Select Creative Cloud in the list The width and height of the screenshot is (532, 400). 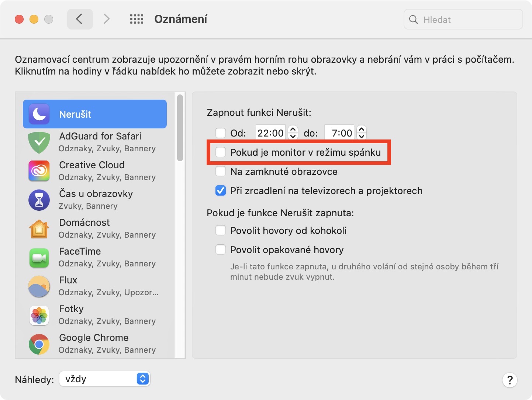click(95, 171)
